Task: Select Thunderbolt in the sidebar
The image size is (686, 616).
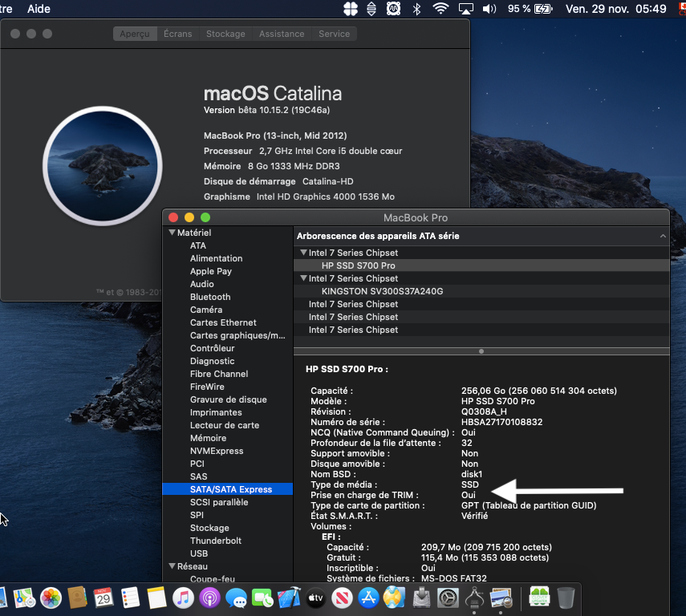Action: pos(216,541)
